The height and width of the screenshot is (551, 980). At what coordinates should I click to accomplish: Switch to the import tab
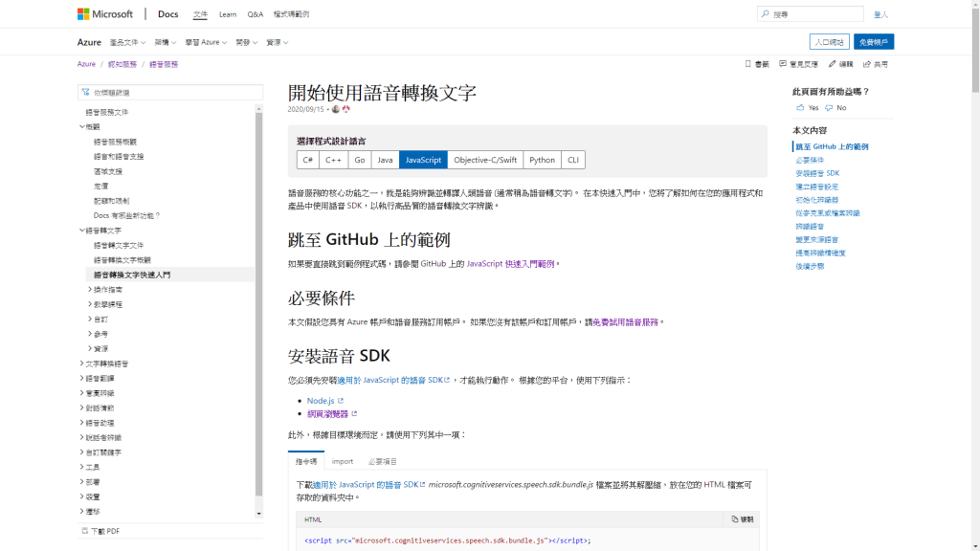pos(343,461)
